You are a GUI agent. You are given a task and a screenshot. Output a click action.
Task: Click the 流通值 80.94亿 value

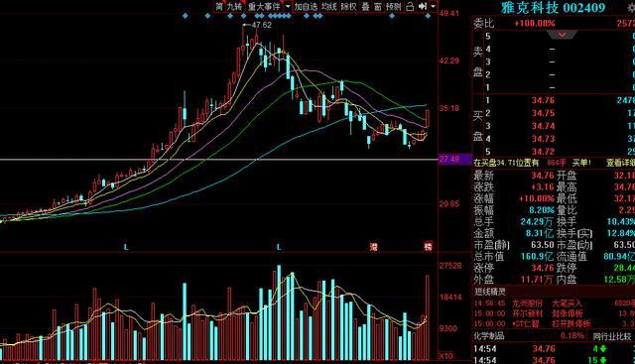pyautogui.click(x=619, y=256)
